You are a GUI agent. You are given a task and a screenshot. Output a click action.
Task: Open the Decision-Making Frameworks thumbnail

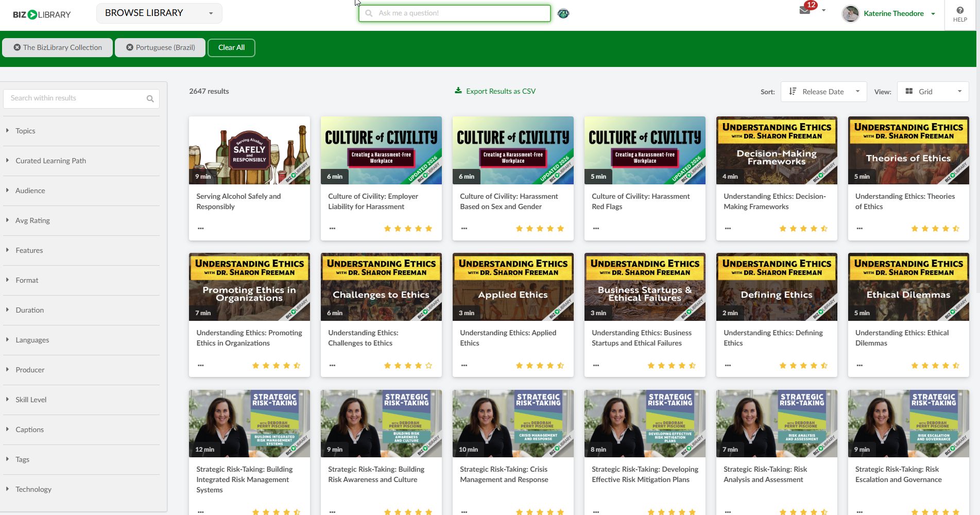click(x=777, y=150)
